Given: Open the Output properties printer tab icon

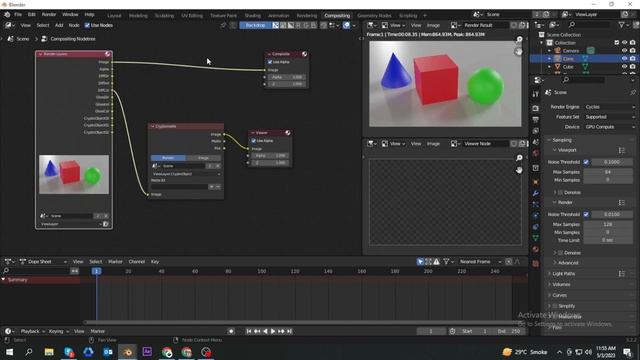Looking at the screenshot, I should (x=536, y=120).
